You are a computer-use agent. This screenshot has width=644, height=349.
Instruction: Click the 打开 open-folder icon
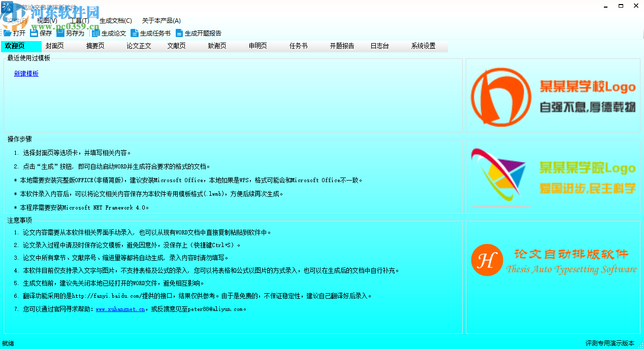8,33
